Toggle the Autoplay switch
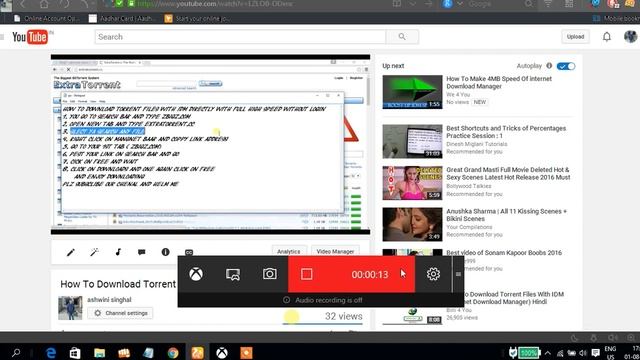This screenshot has height=360, width=640. pos(566,66)
